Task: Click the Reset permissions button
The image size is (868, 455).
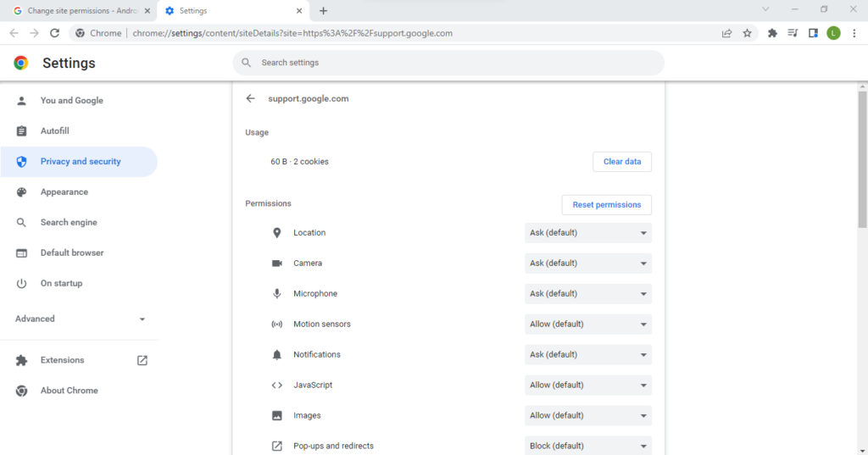Action: [606, 205]
